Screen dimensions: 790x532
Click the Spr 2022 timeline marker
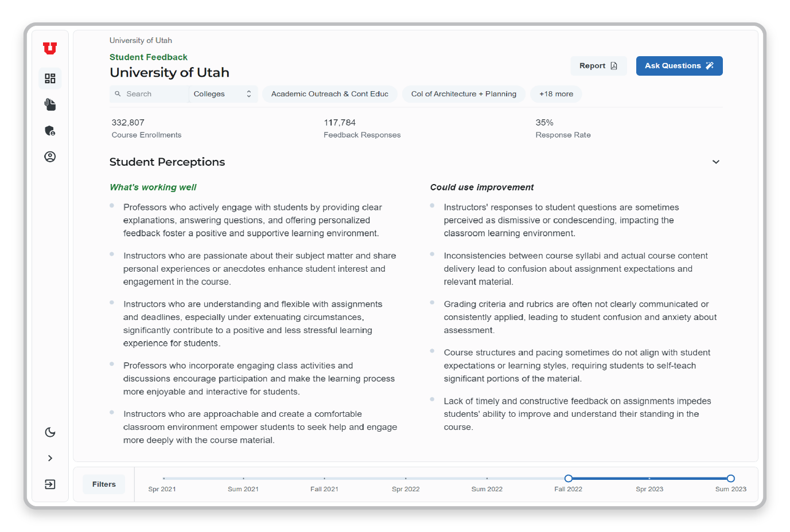(406, 478)
